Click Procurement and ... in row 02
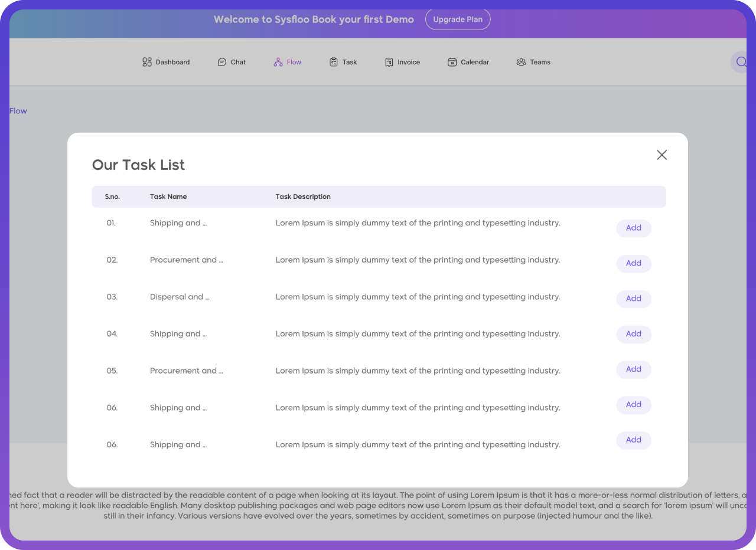 (187, 260)
